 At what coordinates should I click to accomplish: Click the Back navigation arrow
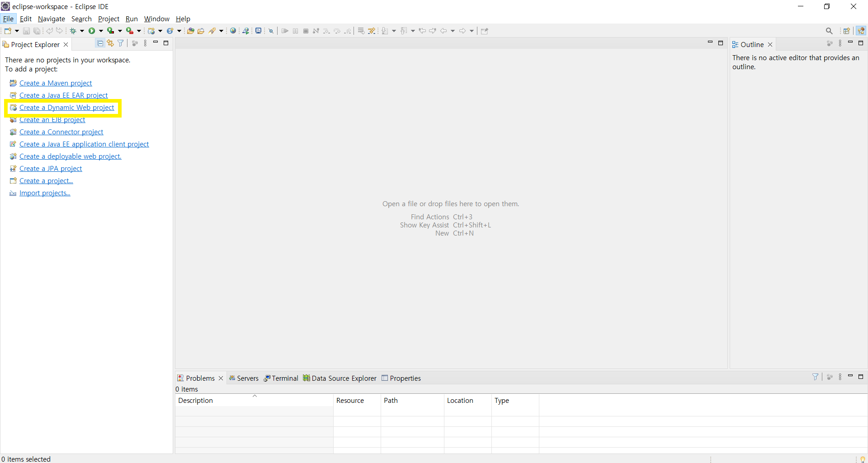443,31
